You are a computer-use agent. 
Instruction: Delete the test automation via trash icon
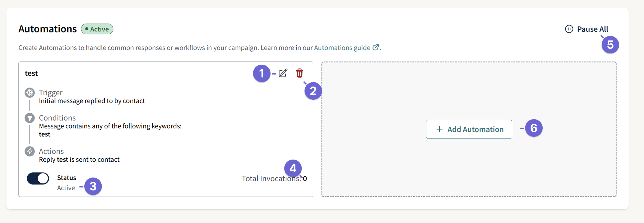pos(299,73)
